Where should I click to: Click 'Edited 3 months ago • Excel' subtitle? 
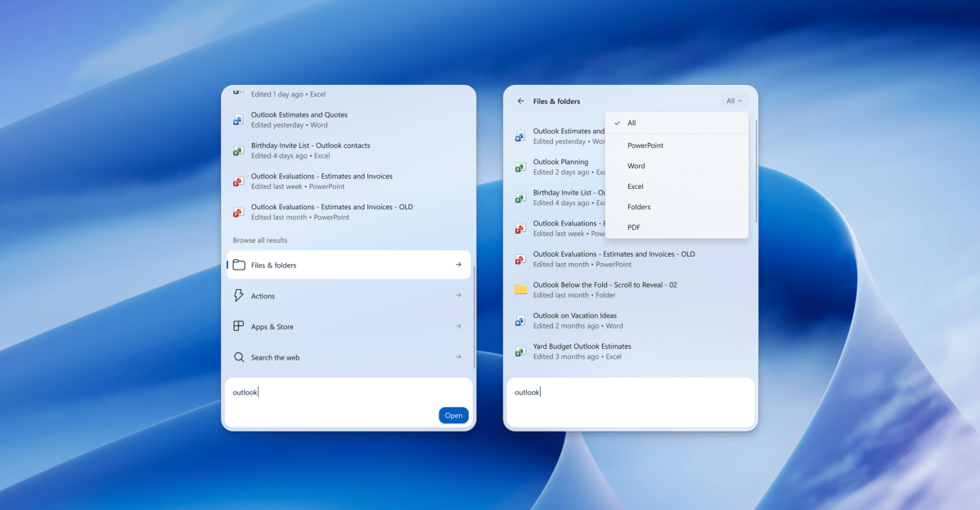(578, 356)
